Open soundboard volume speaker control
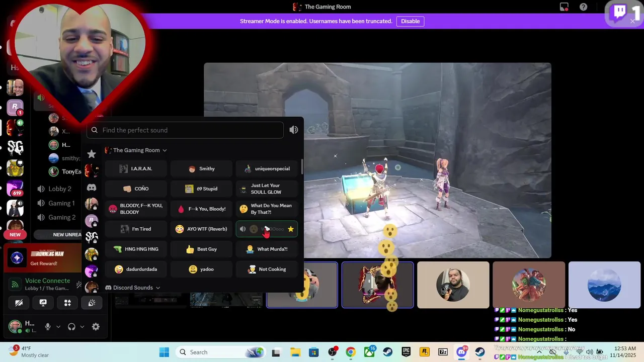Screen dimensions: 644x362 294,130
